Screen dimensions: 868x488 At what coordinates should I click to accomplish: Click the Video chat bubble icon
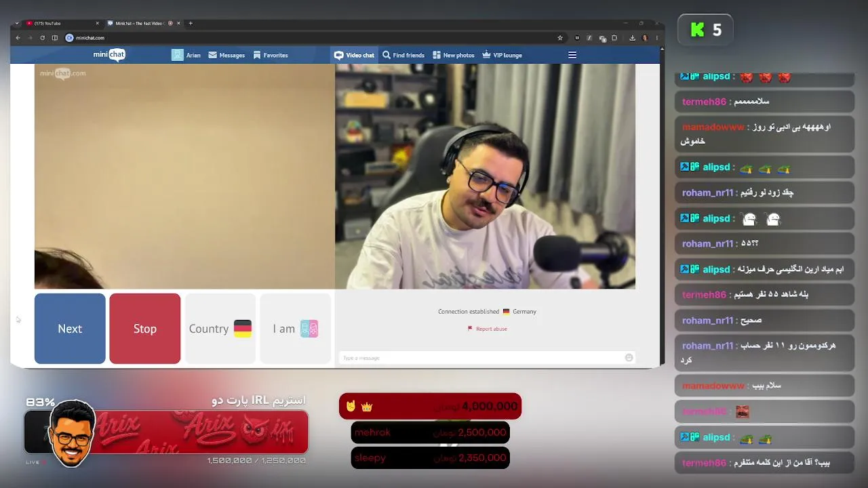338,56
